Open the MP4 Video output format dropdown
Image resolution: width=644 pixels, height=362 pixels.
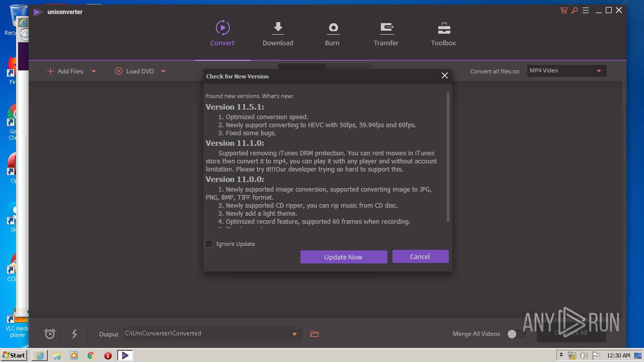(x=567, y=71)
